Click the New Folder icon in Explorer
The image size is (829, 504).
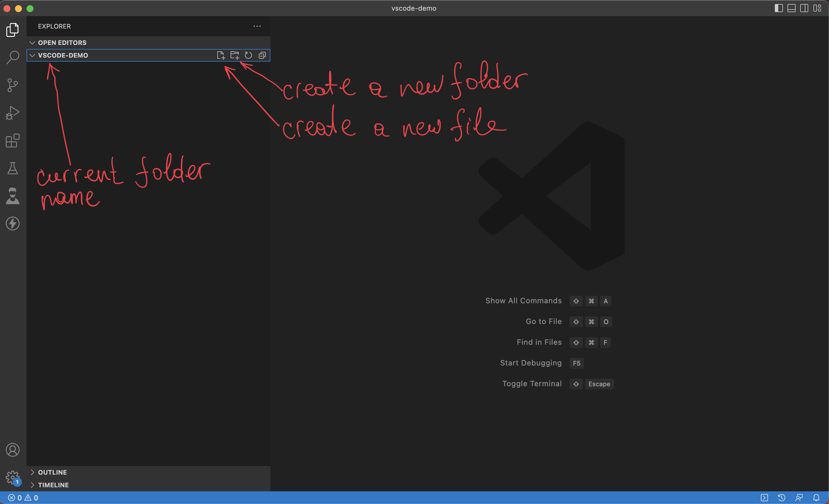[x=235, y=55]
